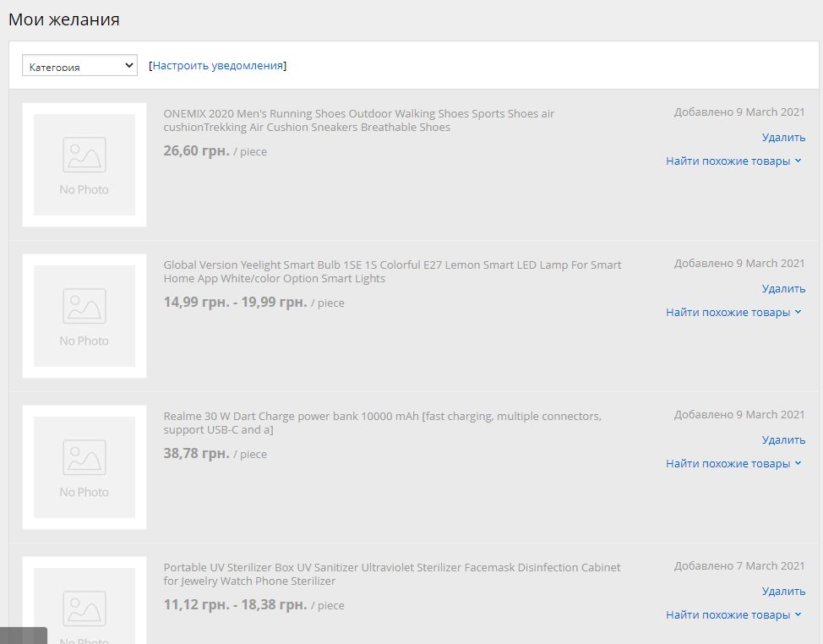Open Portable UV Sterilizer Box title

point(391,574)
